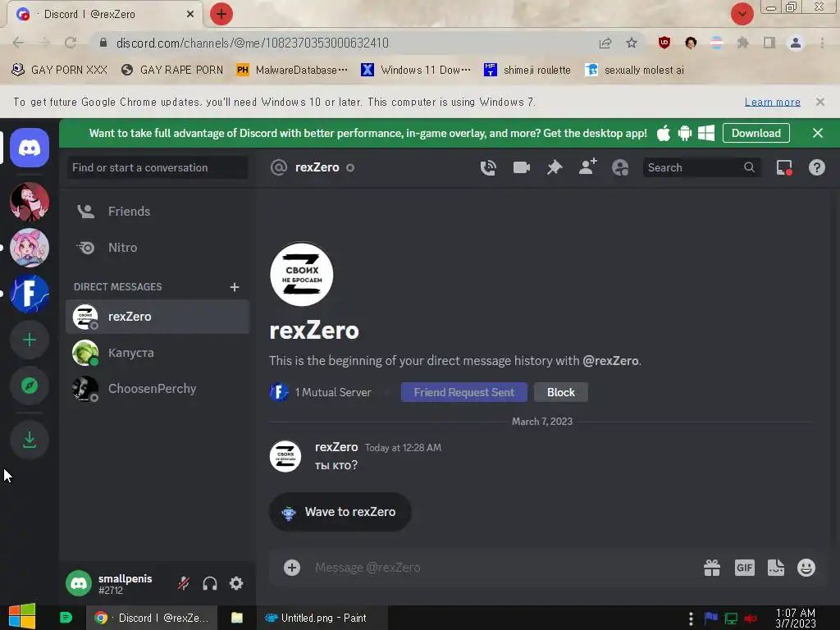Wave to rexZero button
This screenshot has height=630, width=840.
[340, 512]
